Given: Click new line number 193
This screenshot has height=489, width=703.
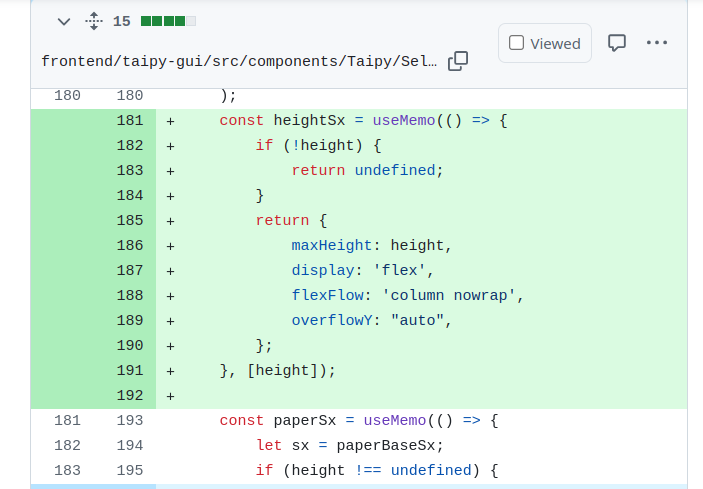Looking at the screenshot, I should [x=129, y=421].
